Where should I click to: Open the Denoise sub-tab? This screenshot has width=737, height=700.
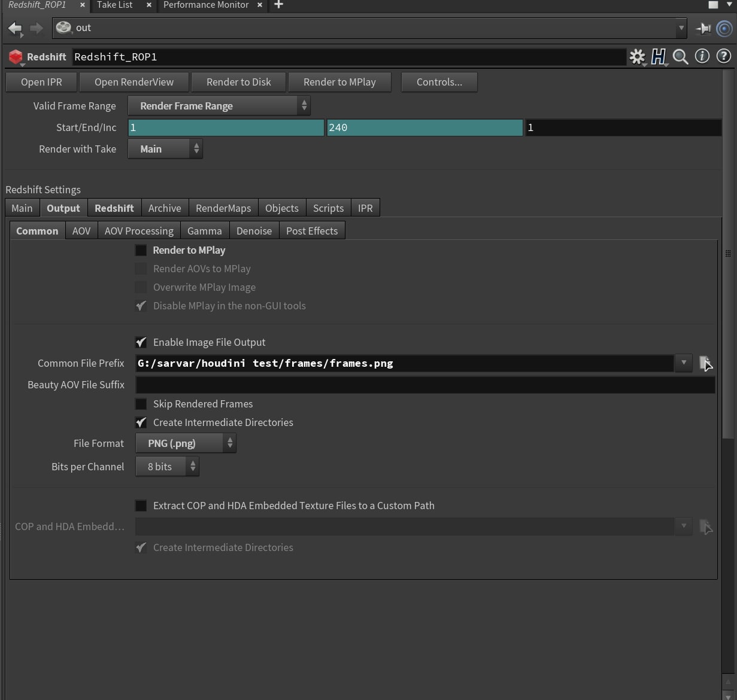254,231
